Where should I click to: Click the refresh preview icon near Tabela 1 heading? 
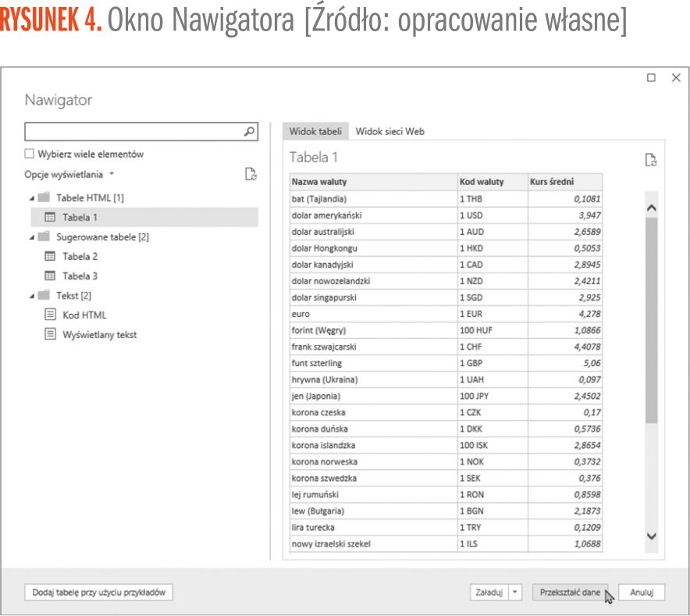coord(650,159)
